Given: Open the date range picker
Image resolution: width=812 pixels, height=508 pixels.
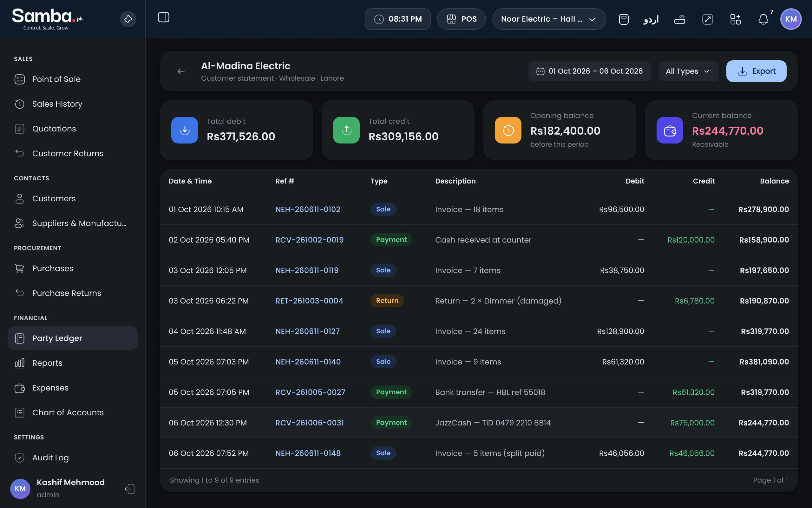Looking at the screenshot, I should [x=590, y=71].
